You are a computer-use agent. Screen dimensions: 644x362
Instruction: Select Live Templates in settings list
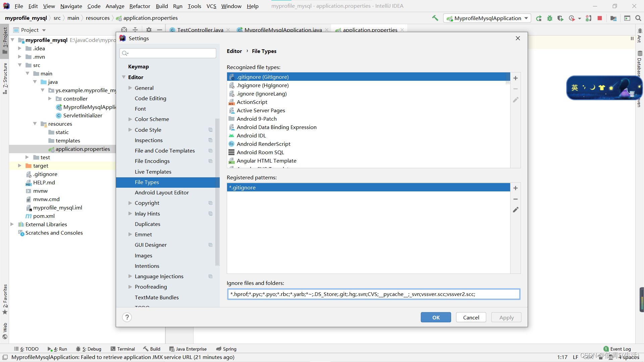[153, 172]
